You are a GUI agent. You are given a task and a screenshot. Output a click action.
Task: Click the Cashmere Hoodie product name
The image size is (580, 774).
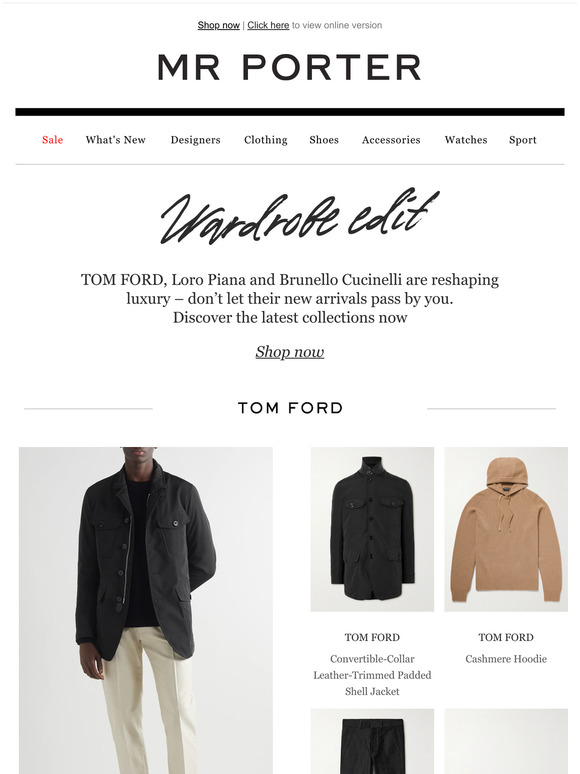[506, 658]
